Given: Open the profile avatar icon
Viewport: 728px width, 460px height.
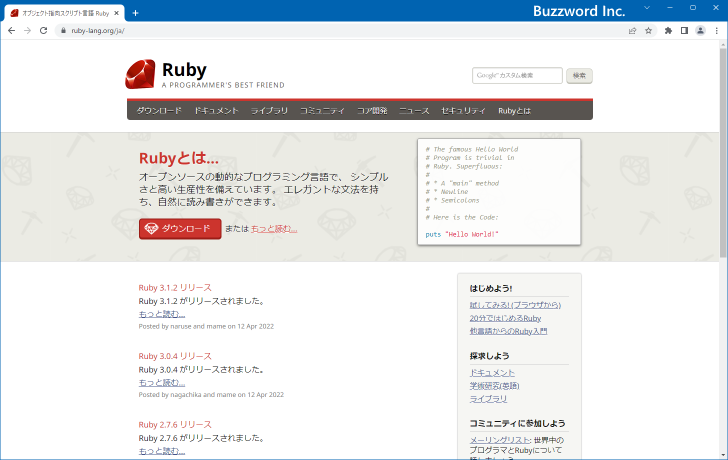Looking at the screenshot, I should coord(700,31).
